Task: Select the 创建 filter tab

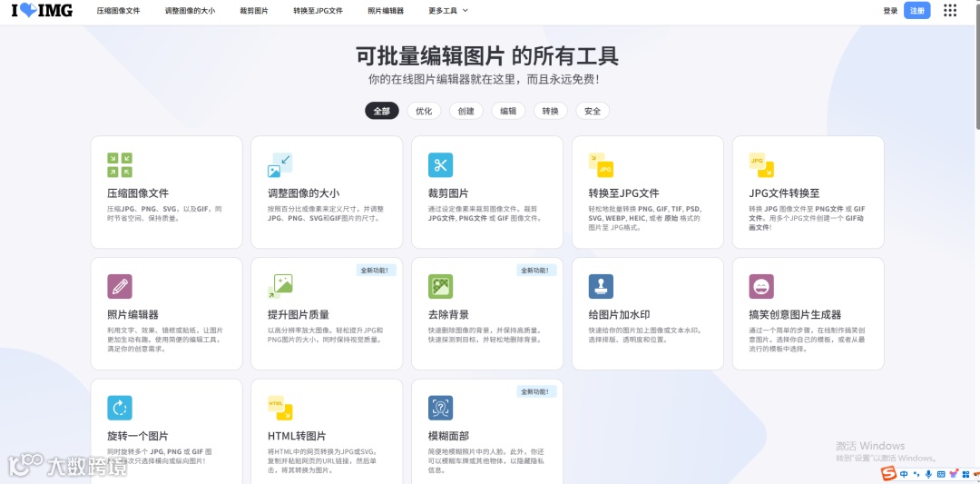Action: [x=466, y=111]
